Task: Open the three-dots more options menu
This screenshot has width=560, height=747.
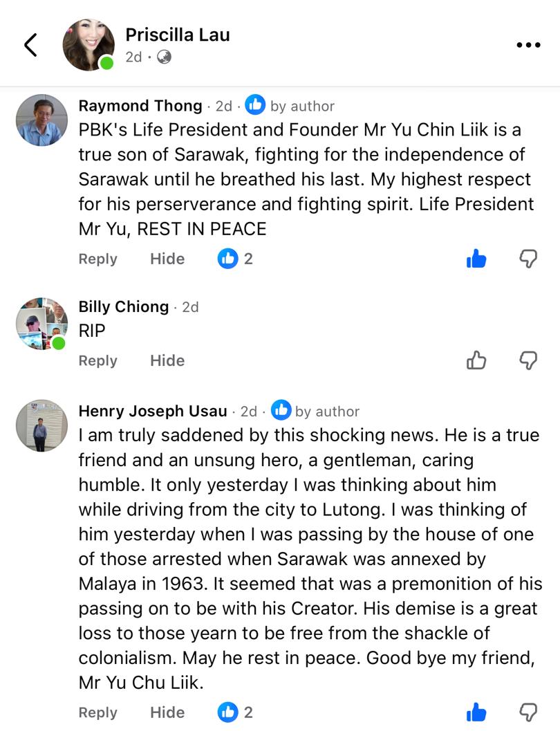Action: [528, 45]
